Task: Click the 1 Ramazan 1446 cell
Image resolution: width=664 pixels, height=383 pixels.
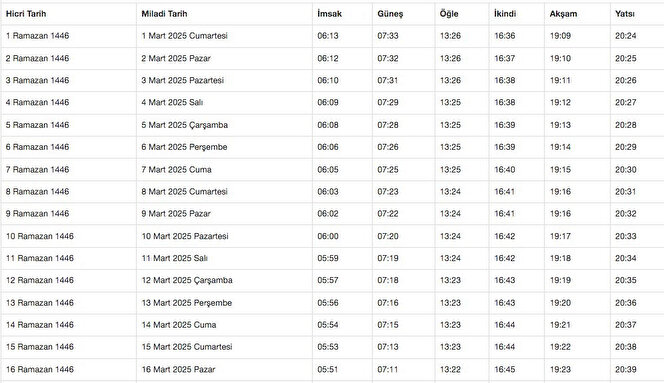Action: coord(37,36)
